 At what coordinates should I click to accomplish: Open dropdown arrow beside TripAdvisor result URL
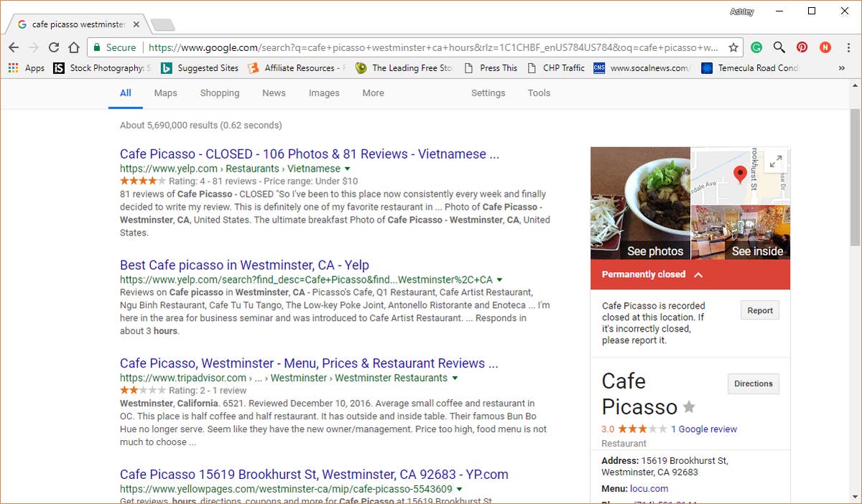tap(455, 378)
